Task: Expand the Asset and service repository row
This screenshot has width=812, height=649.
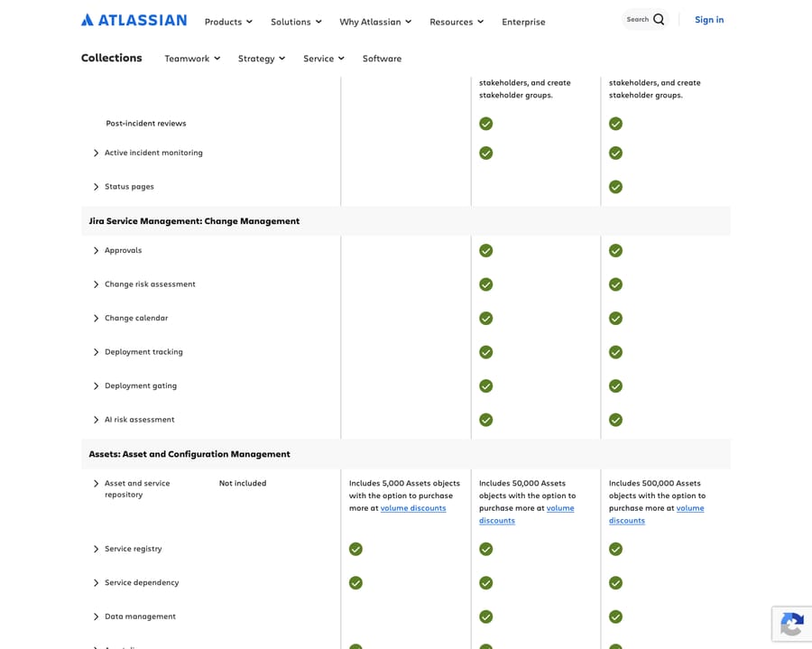Action: [x=96, y=483]
